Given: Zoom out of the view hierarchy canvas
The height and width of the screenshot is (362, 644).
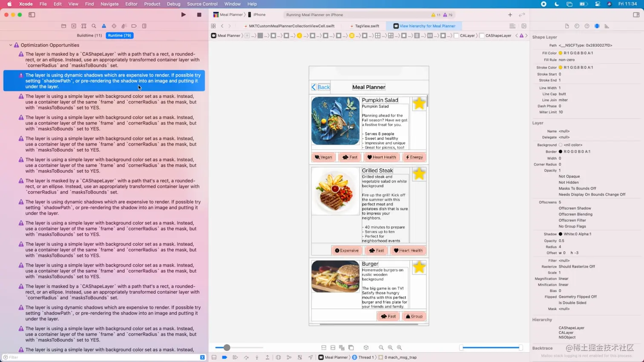Looking at the screenshot, I should point(381,348).
